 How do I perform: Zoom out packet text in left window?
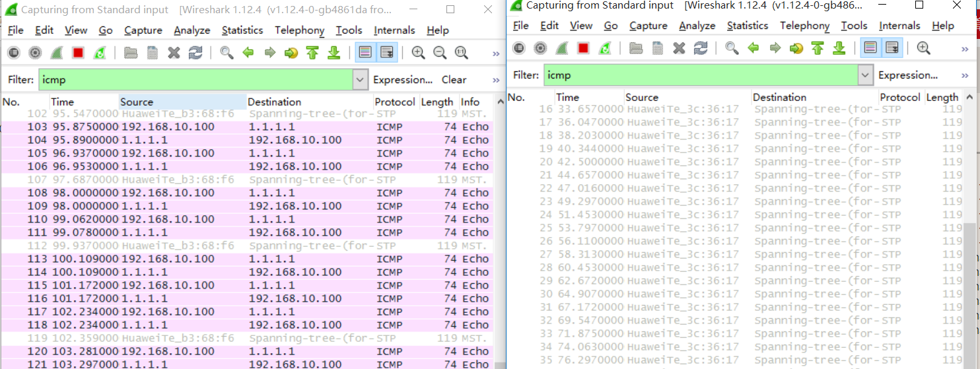(x=440, y=53)
